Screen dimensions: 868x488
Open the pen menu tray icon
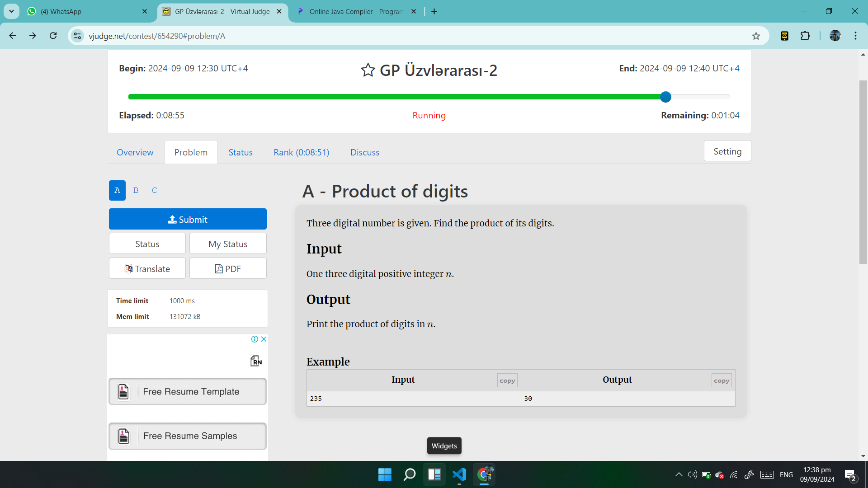tap(749, 474)
